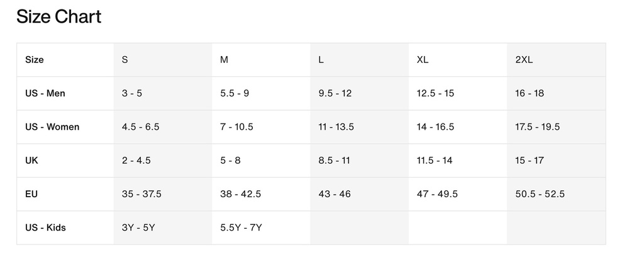
Task: Click the 47 - 49.5 EU cell
Action: (x=438, y=193)
